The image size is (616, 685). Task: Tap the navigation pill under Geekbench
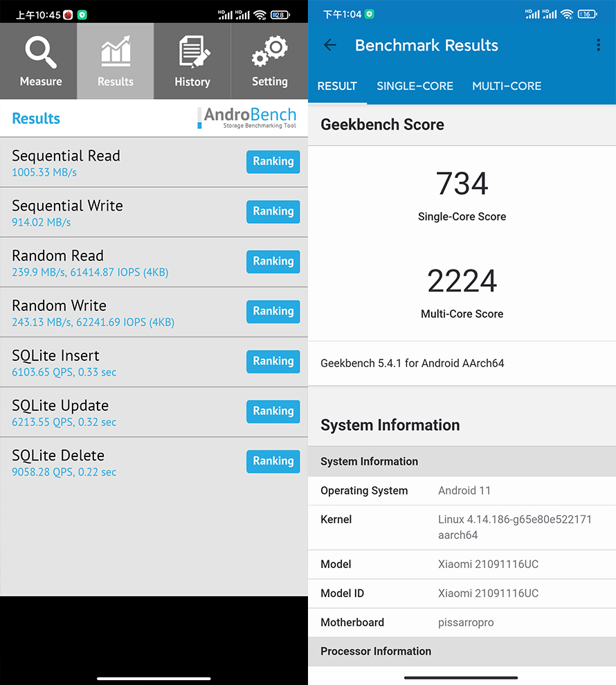point(461,677)
